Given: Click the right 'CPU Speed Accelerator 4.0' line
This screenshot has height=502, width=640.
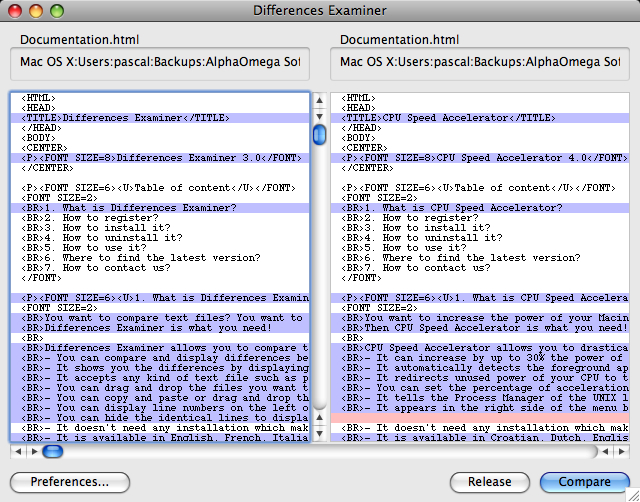Looking at the screenshot, I should click(480, 158).
